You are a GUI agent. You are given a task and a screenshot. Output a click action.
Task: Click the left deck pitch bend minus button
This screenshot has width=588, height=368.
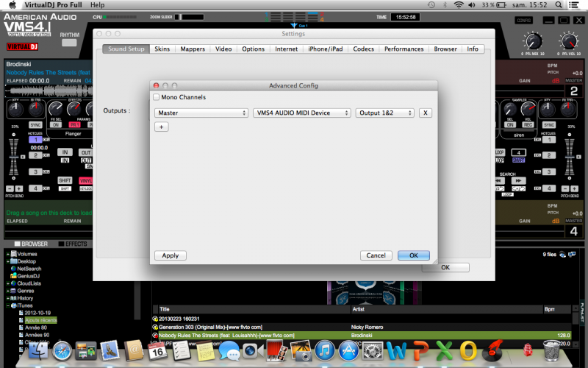[x=10, y=188]
